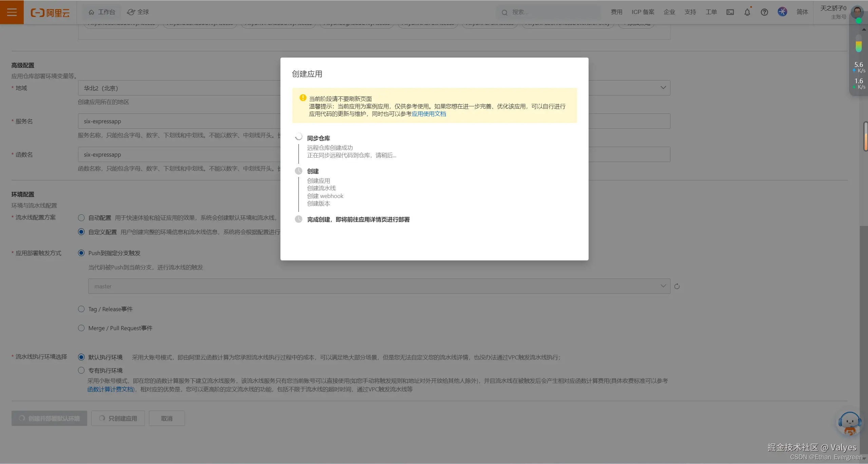The height and width of the screenshot is (464, 868).
Task: Click the refresh icon beside master branch
Action: (677, 286)
